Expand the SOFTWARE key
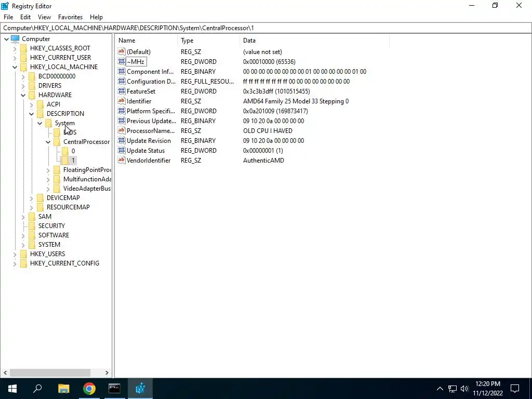Image resolution: width=532 pixels, height=399 pixels. tap(23, 235)
